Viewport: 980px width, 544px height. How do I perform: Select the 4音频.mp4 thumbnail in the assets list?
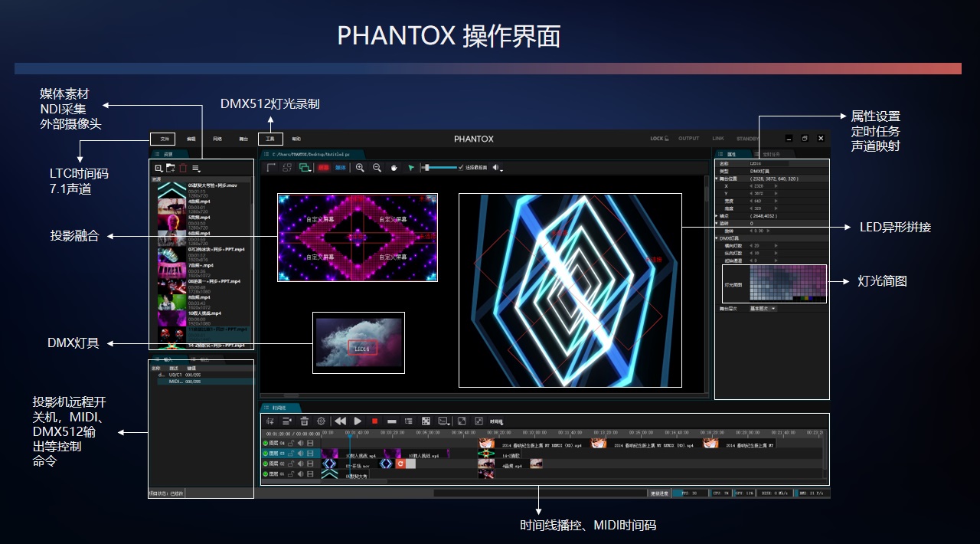click(171, 205)
